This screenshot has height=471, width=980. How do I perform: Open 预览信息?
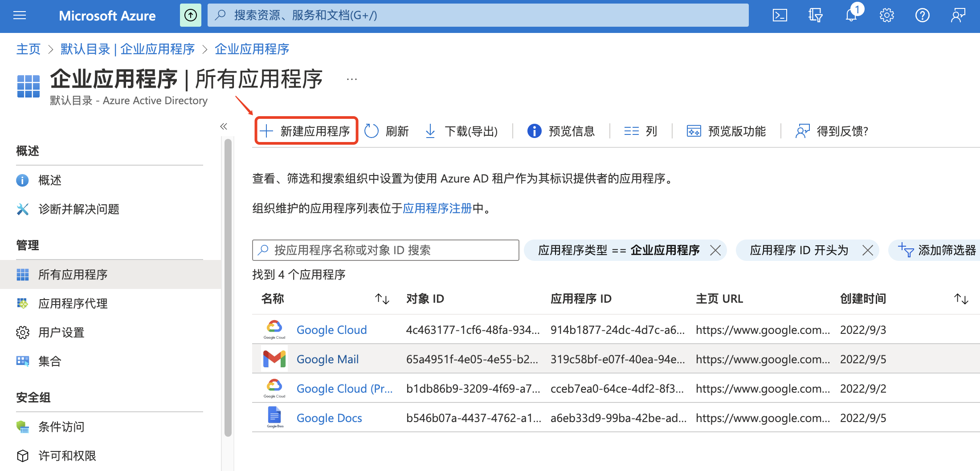[561, 131]
